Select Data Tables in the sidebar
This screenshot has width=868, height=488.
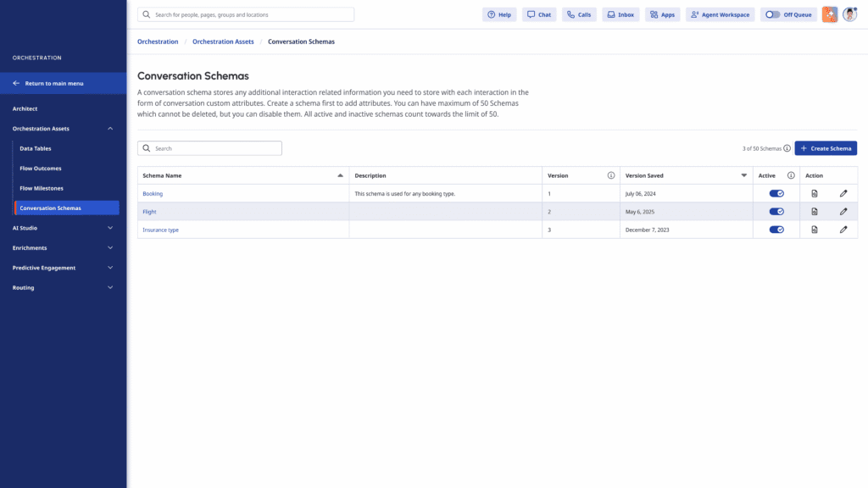[x=36, y=148]
